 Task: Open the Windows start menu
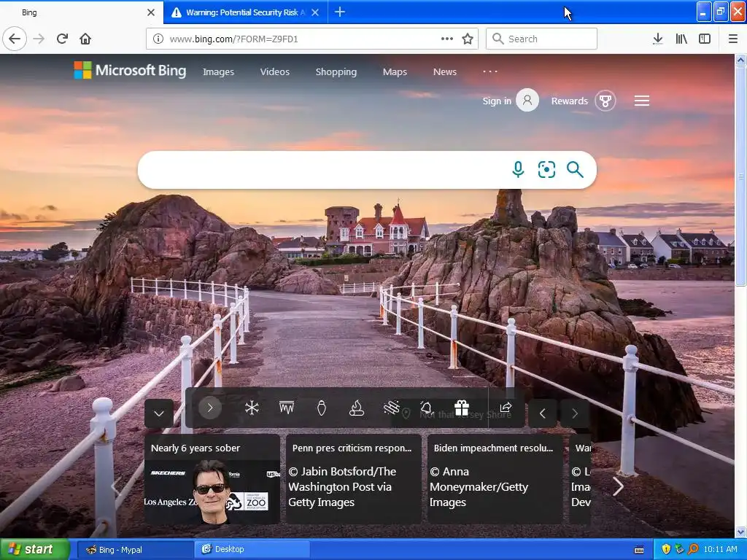pos(35,549)
